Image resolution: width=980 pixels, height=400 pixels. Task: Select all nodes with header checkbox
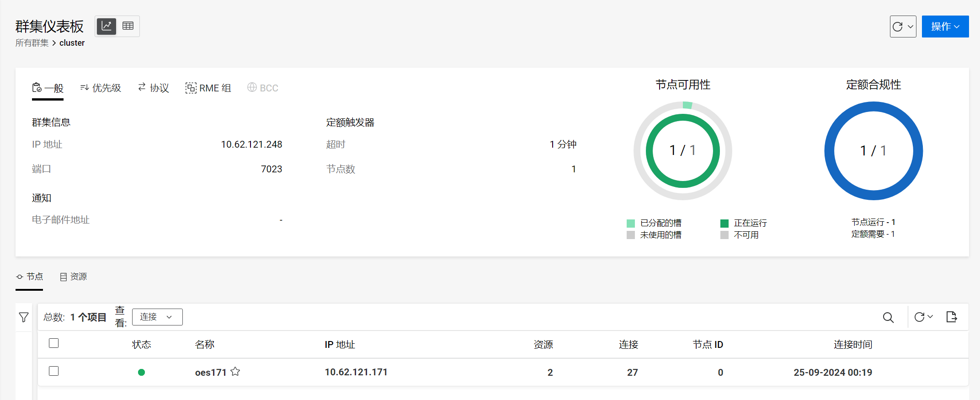[54, 343]
